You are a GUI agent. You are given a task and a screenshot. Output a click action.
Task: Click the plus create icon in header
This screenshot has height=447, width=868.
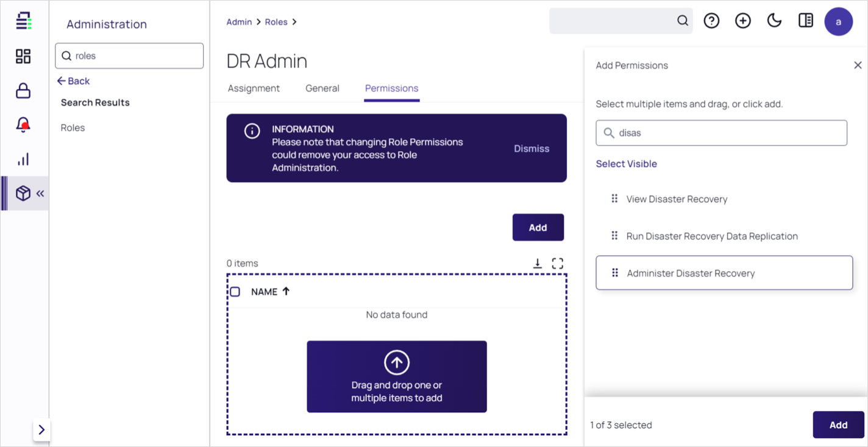coord(742,21)
